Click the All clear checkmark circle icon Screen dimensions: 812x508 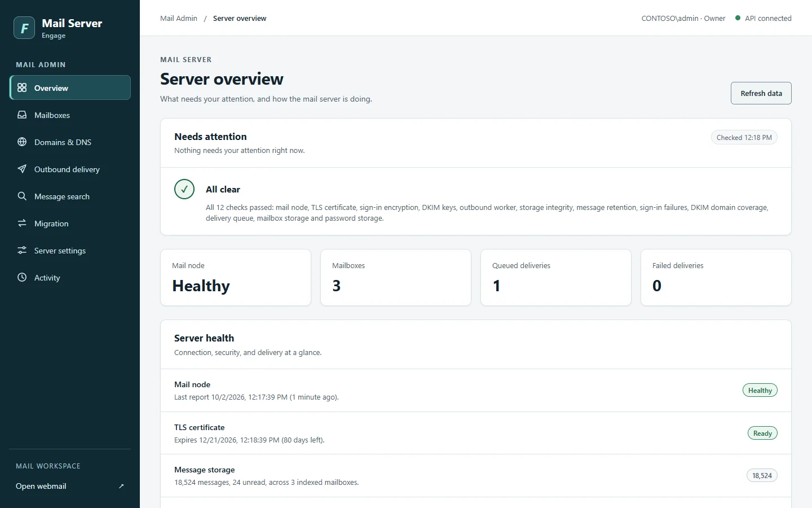[184, 189]
